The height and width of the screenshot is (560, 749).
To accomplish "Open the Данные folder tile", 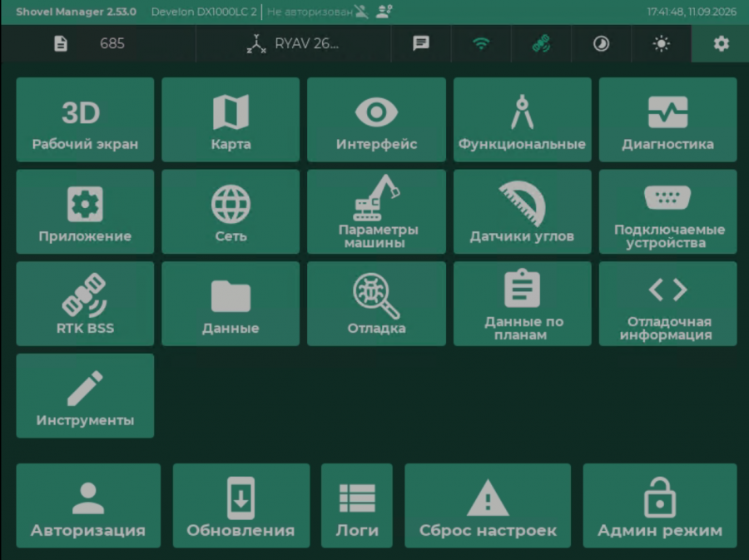I will (x=231, y=304).
